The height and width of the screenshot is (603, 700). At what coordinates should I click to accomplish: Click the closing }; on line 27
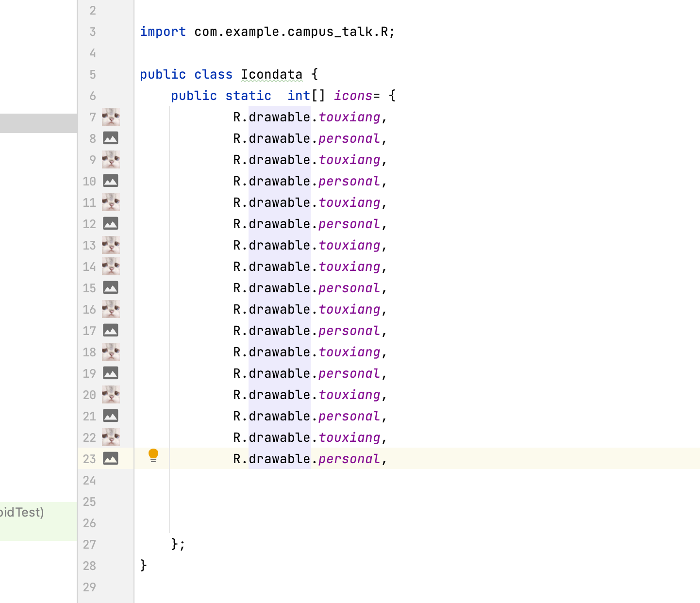pyautogui.click(x=178, y=544)
